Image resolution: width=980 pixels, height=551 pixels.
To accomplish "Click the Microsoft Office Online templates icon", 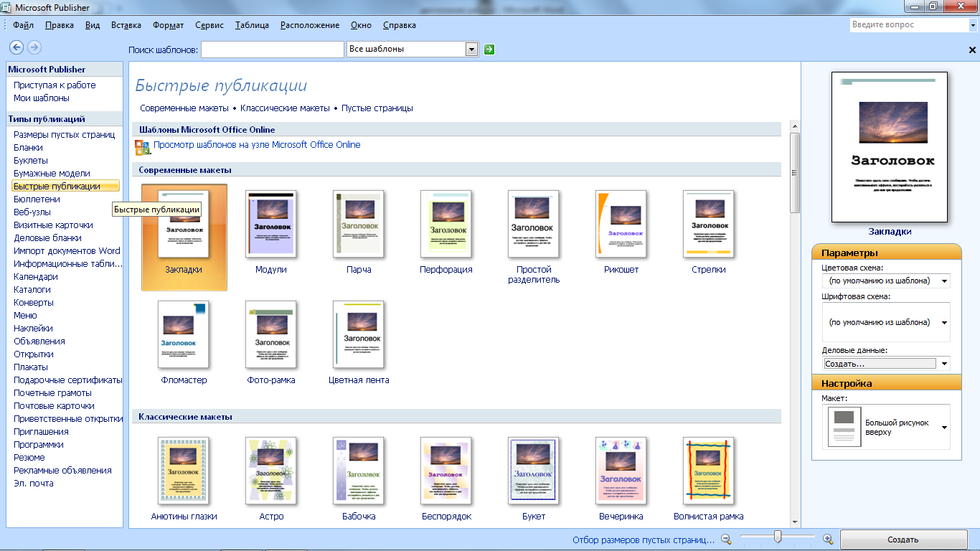I will (142, 147).
